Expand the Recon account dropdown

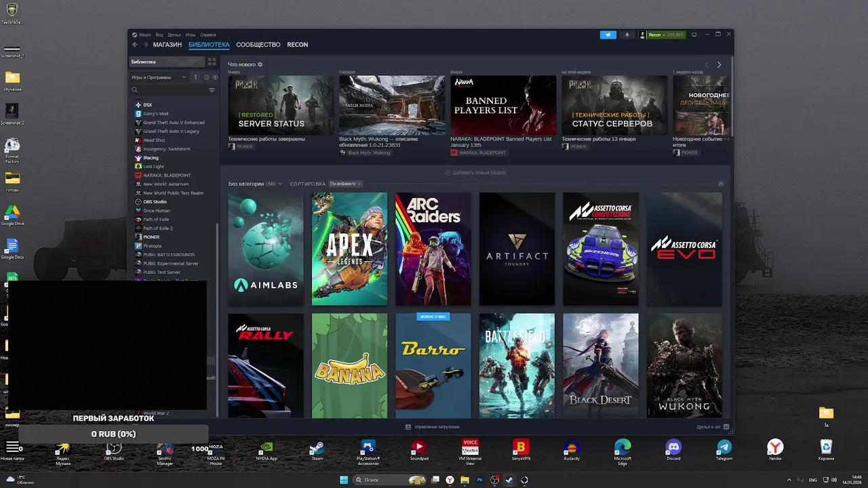click(655, 35)
